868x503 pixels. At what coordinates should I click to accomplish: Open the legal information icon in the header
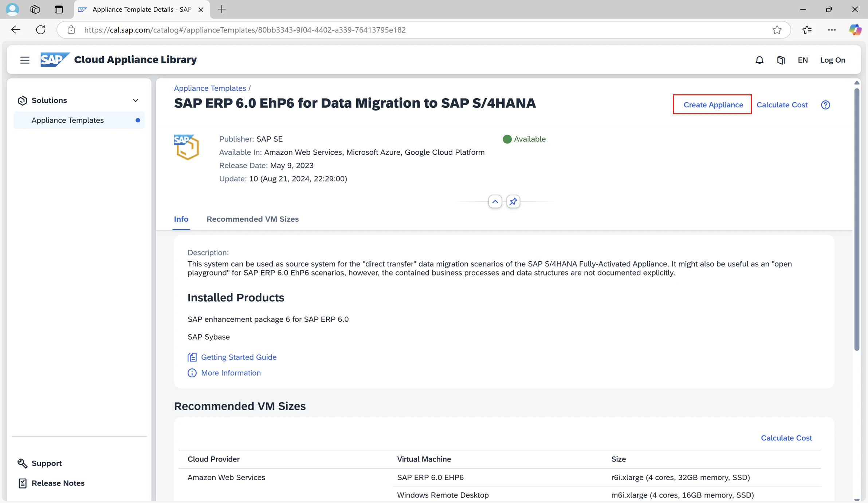click(781, 60)
